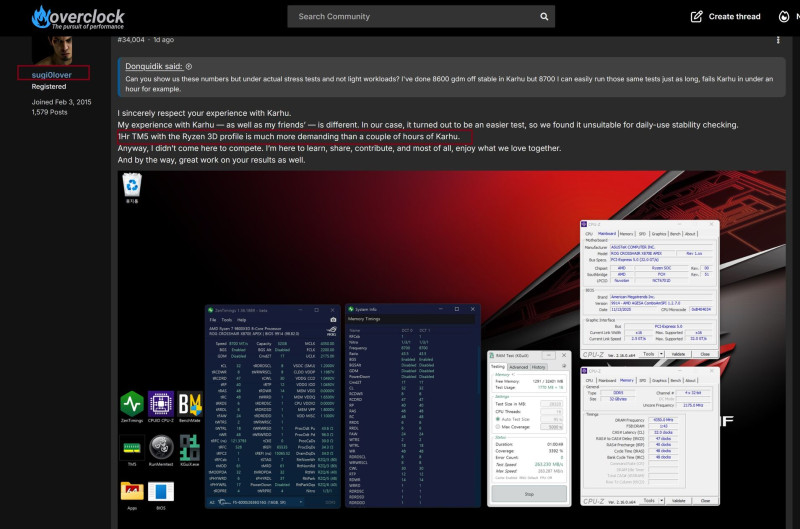This screenshot has width=800, height=529.
Task: Open the Tools menu in ZenTimings
Action: 227,320
